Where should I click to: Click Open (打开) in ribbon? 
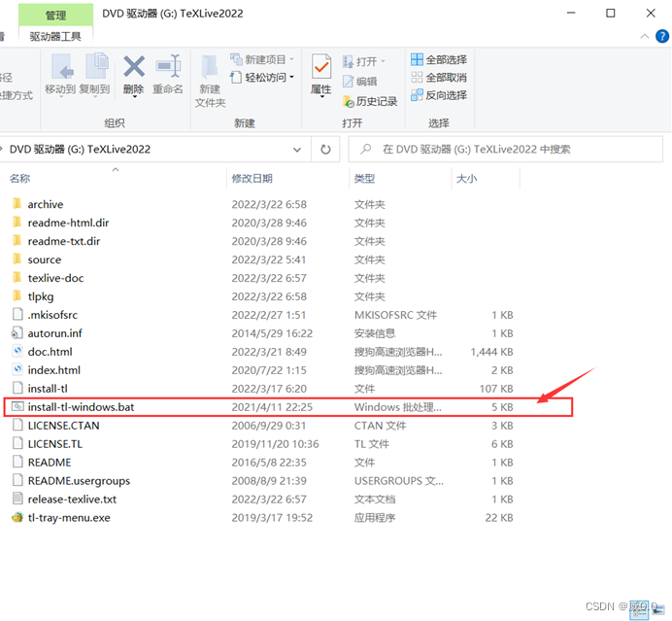[x=363, y=61]
